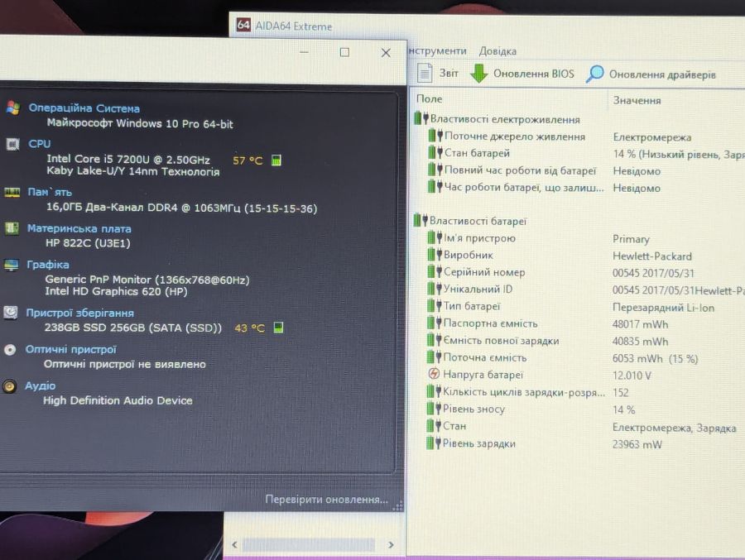Screen dimensions: 745x560
Task: Click the motherboard icon
Action: [12, 228]
